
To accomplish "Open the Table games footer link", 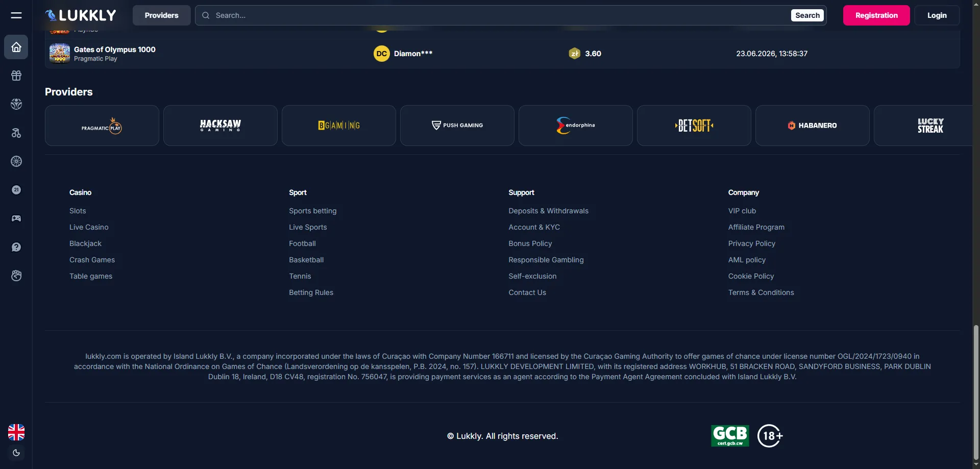I will click(x=91, y=276).
